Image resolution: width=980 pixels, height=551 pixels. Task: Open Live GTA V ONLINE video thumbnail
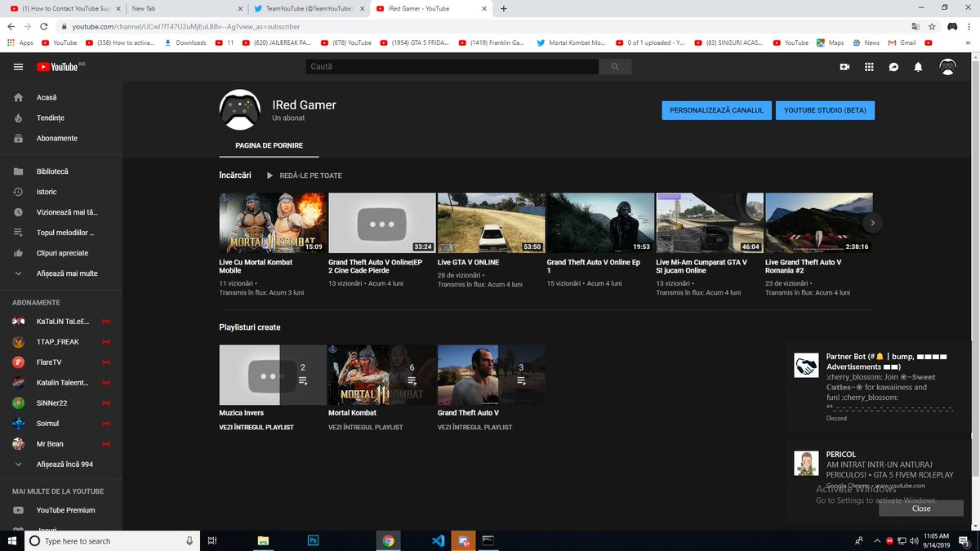tap(492, 223)
